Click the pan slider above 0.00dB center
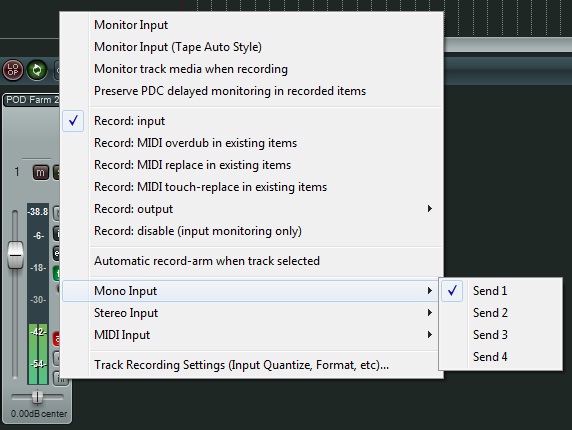572x430 pixels. 37,397
